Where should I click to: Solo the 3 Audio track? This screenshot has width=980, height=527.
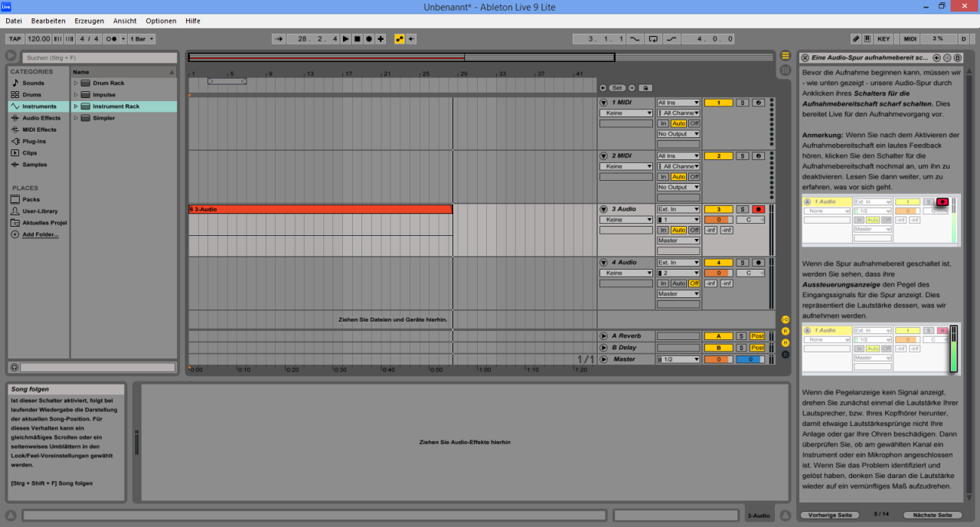tap(742, 209)
